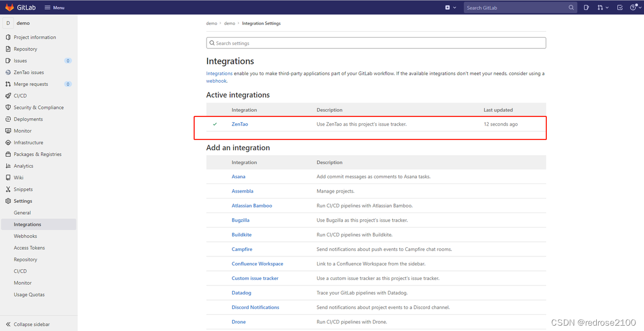Image resolution: width=644 pixels, height=331 pixels.
Task: Open Infrastructure icon in sidebar
Action: (8, 143)
